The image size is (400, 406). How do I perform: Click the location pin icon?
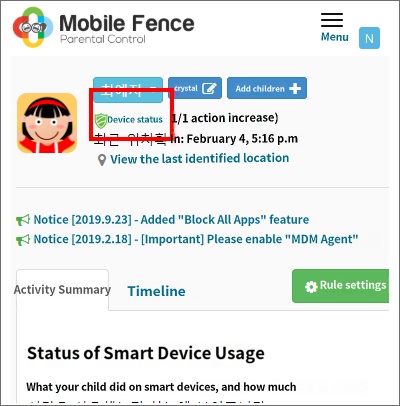click(102, 160)
